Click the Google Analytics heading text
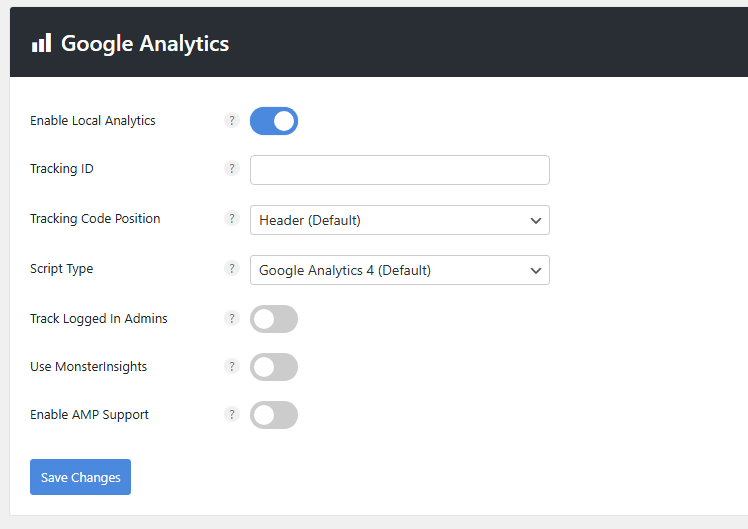Viewport: 748px width, 529px height. 145,44
